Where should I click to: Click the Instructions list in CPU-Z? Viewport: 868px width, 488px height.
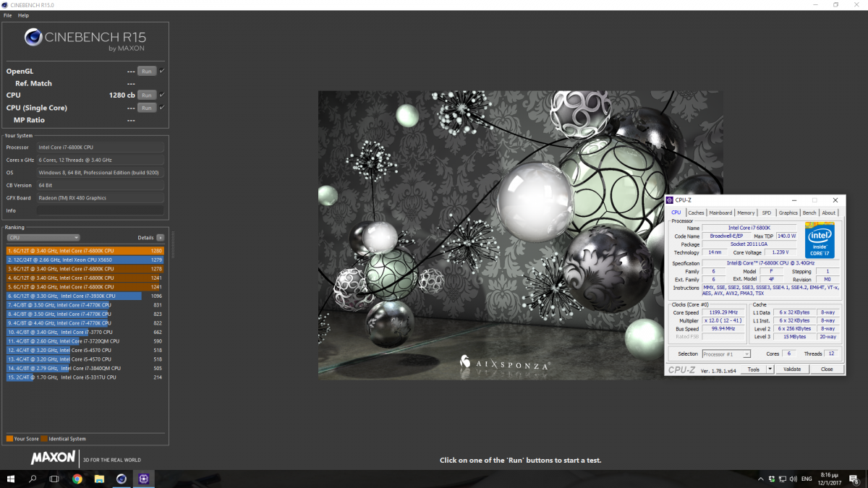(x=771, y=290)
